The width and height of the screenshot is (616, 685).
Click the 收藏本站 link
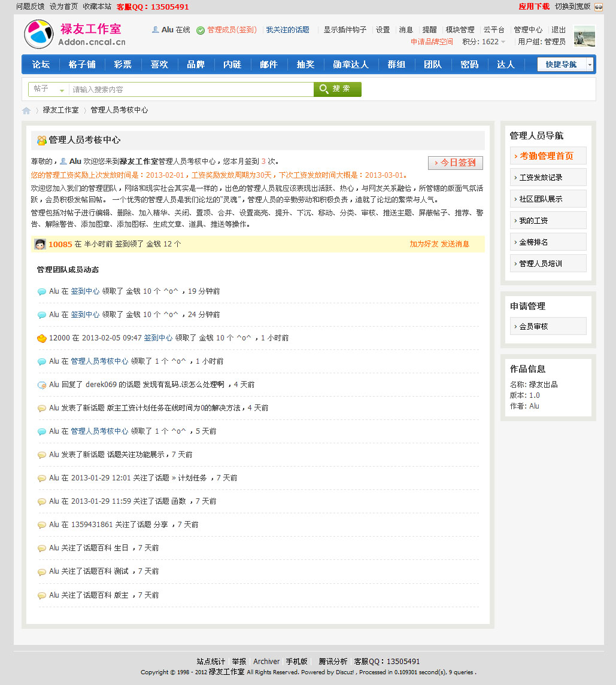[97, 7]
